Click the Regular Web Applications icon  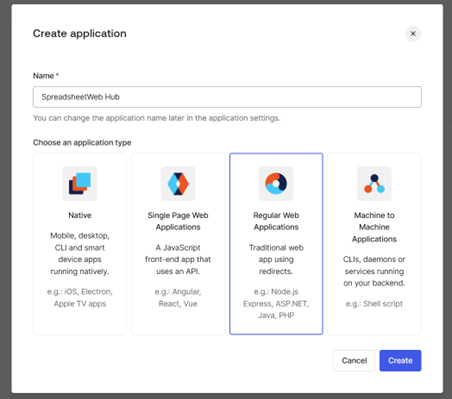pyautogui.click(x=276, y=184)
